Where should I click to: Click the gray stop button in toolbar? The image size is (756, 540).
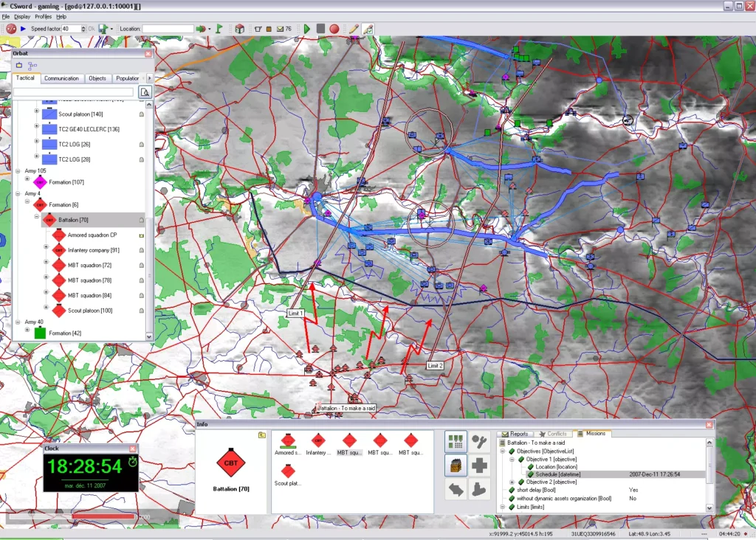click(320, 29)
